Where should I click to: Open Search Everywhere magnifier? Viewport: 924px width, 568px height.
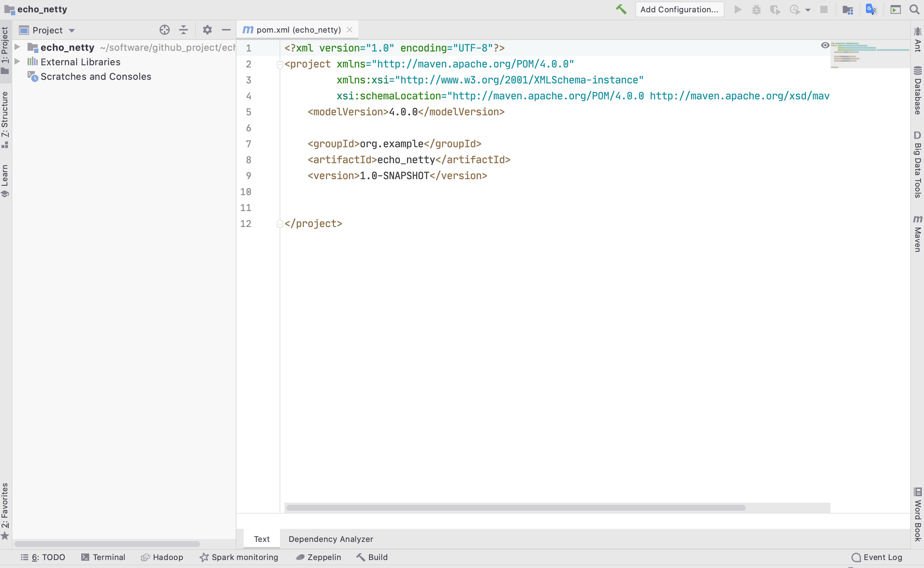(x=914, y=9)
